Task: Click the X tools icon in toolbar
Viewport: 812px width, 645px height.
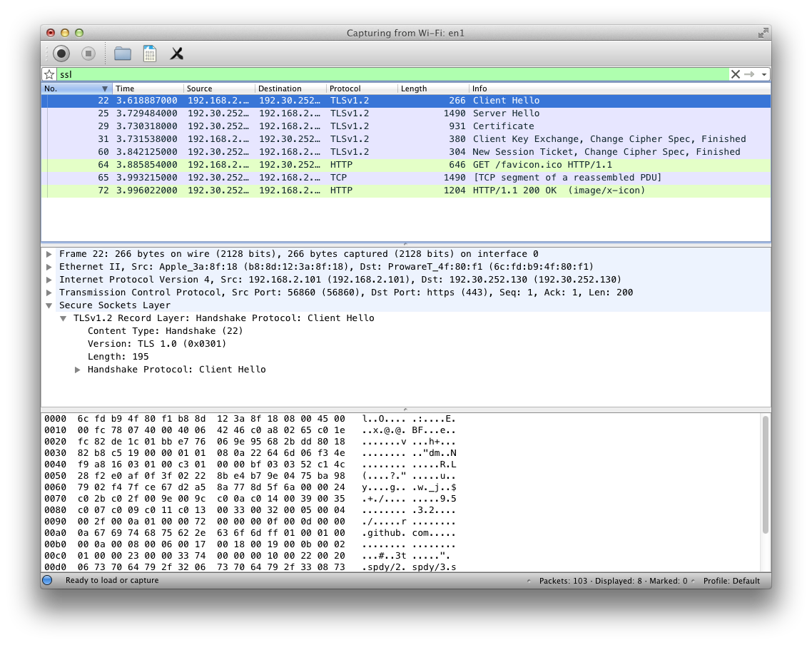Action: coord(176,54)
